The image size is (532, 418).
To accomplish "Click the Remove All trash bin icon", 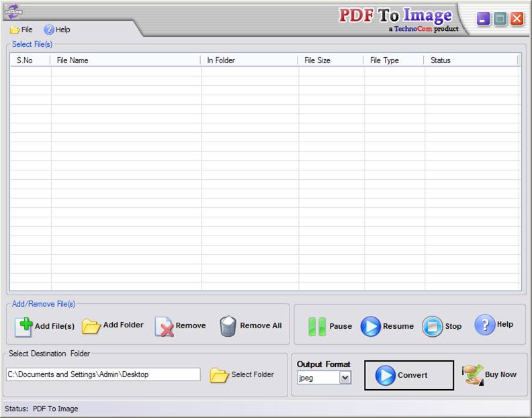I will coord(228,326).
